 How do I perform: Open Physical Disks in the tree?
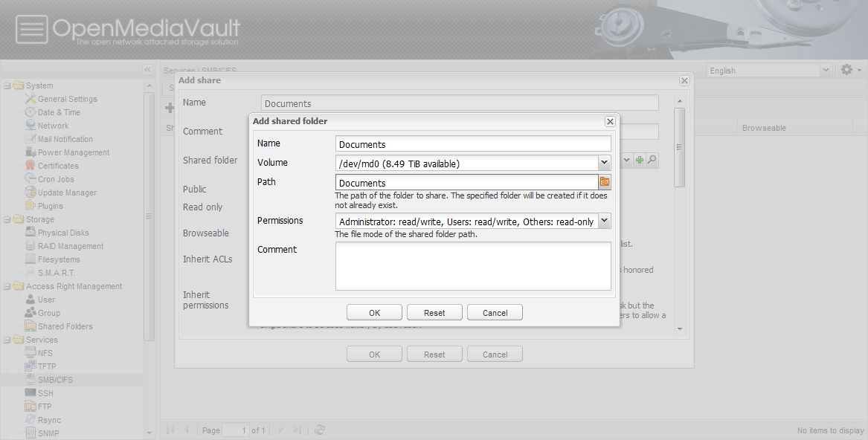tap(63, 233)
